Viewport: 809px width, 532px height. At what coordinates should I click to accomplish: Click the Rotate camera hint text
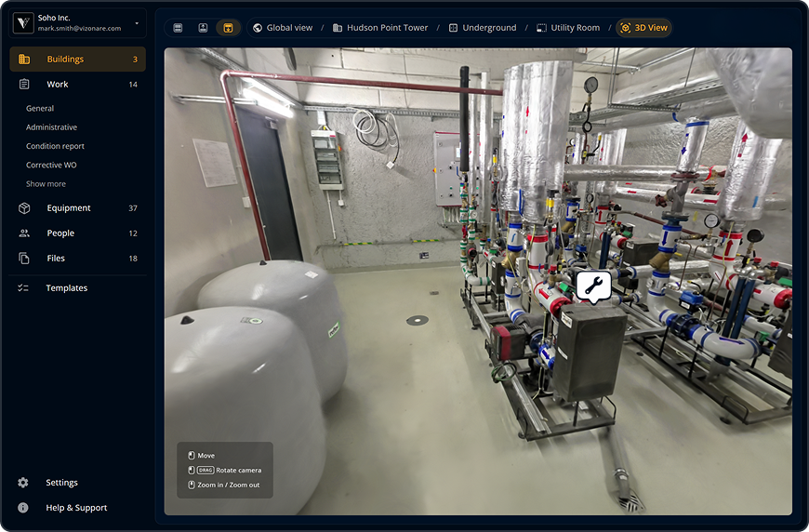pos(238,470)
